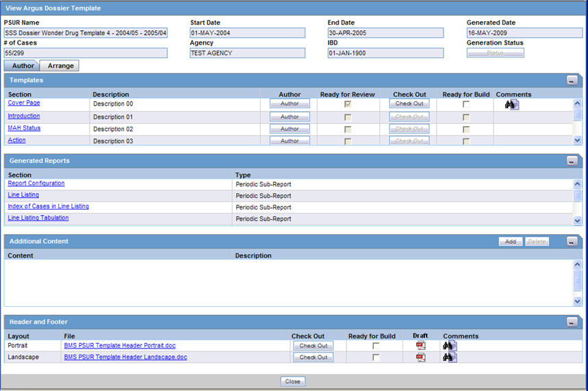Click the Additional Content scroll down arrow

577,301
